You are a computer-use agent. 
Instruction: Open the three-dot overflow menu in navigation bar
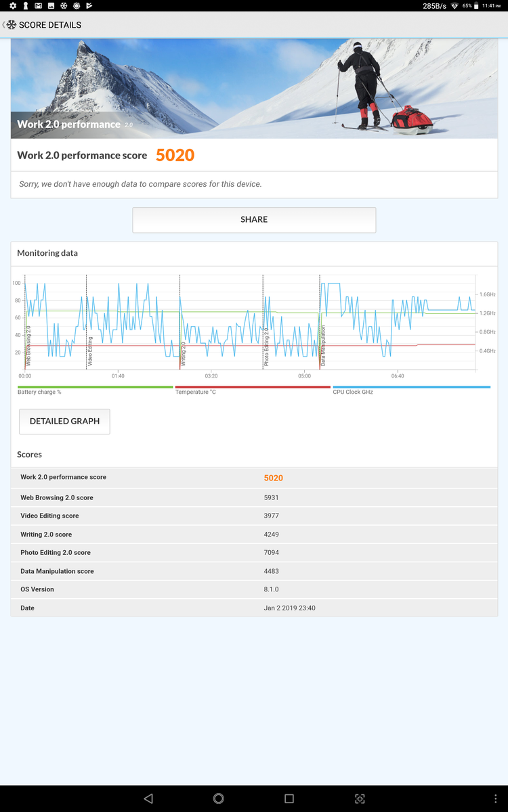click(495, 798)
